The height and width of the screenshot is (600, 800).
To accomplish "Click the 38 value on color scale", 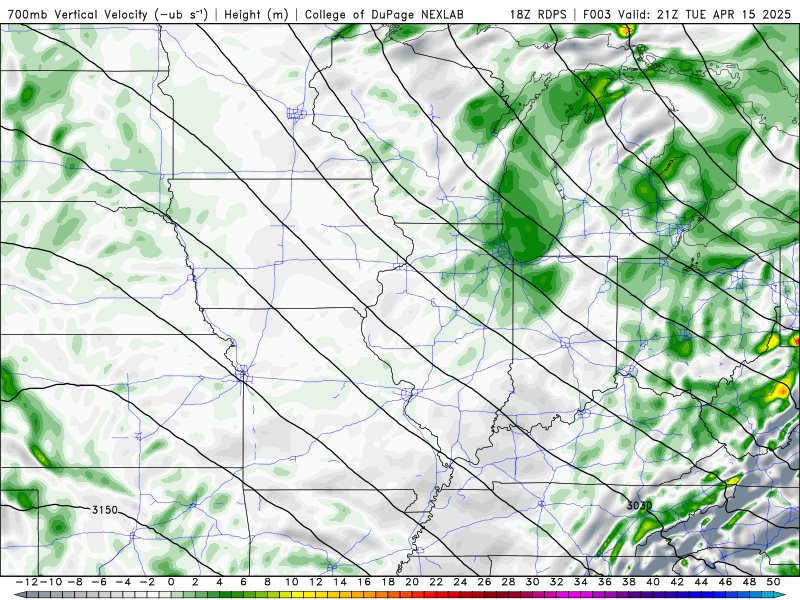I will coord(629,582).
